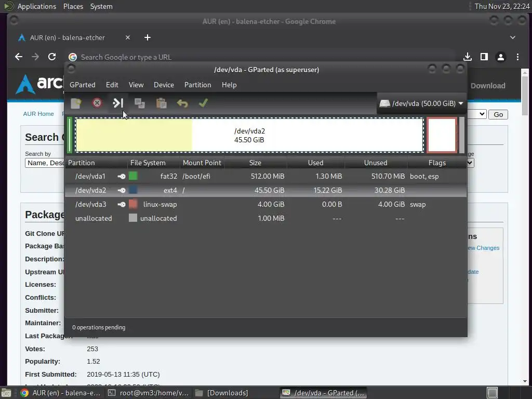The image size is (532, 399).
Task: Click Chrome's forward navigation arrow
Action: coord(35,57)
